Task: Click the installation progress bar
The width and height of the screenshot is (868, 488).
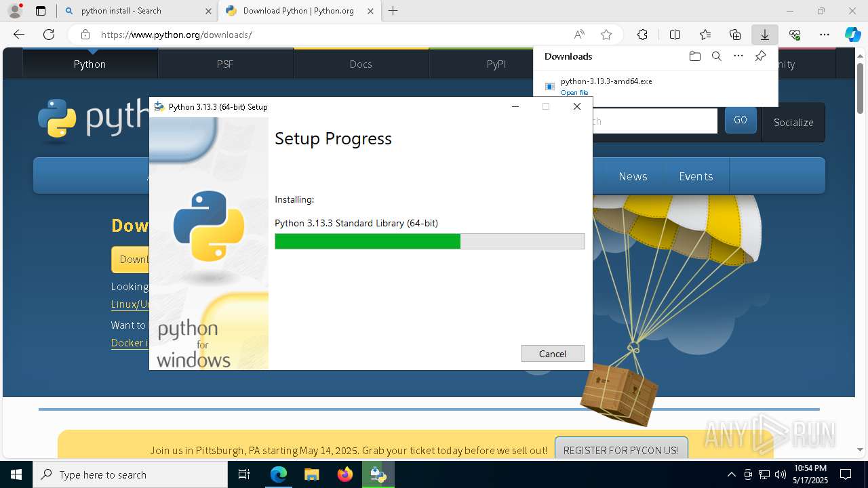Action: click(429, 241)
